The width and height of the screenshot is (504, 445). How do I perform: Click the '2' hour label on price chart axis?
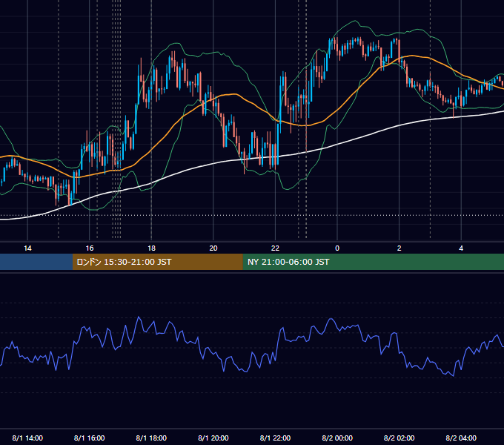(399, 248)
